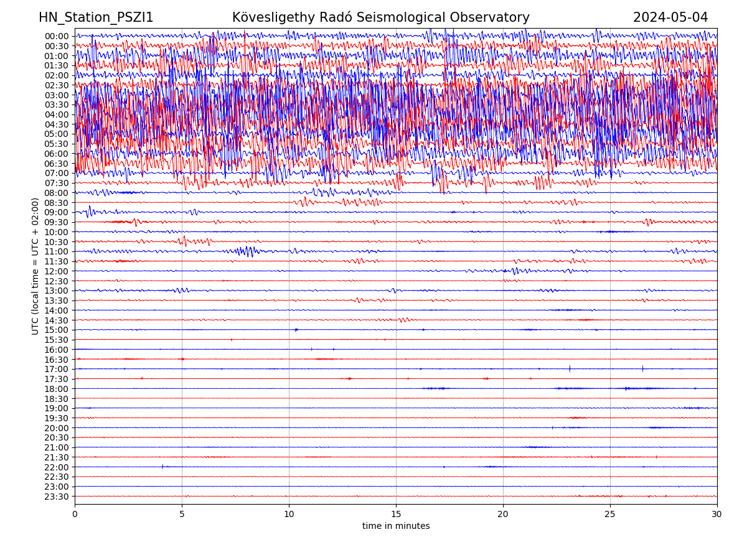
Task: Select the 21:00 trace time label
Action: click(57, 447)
